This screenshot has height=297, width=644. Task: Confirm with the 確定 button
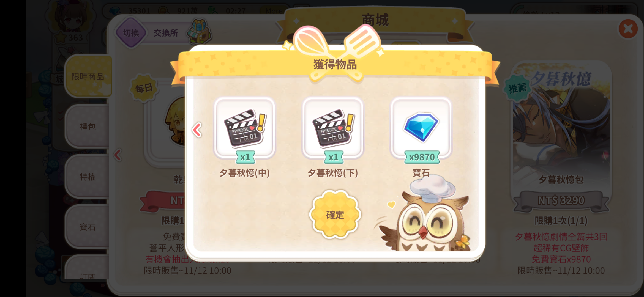tap(335, 215)
